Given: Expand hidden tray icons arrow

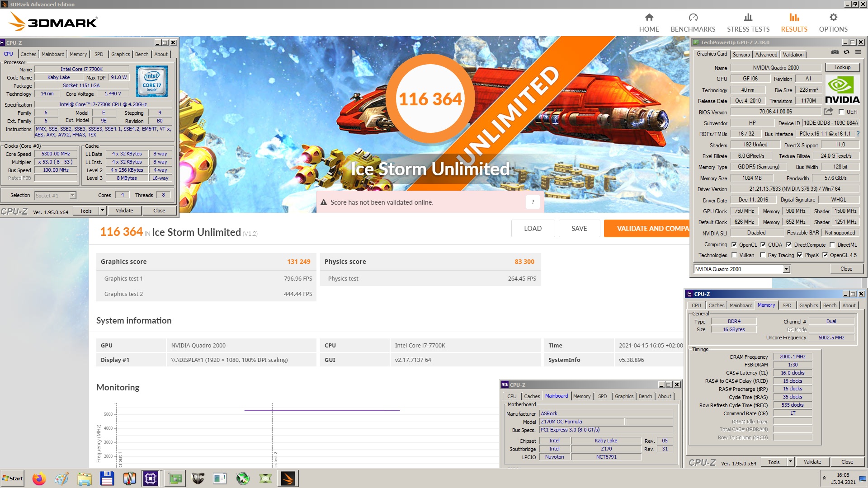Looking at the screenshot, I should (824, 478).
